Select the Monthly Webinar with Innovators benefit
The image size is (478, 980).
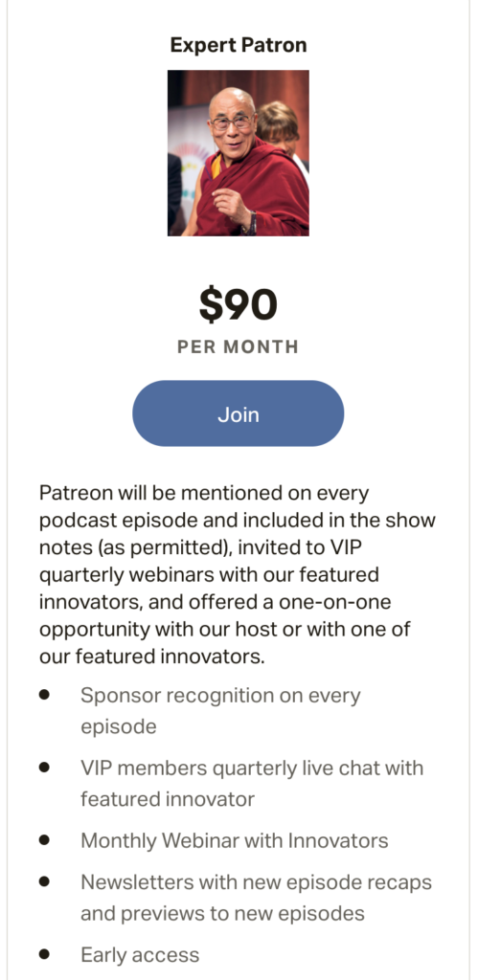(234, 840)
